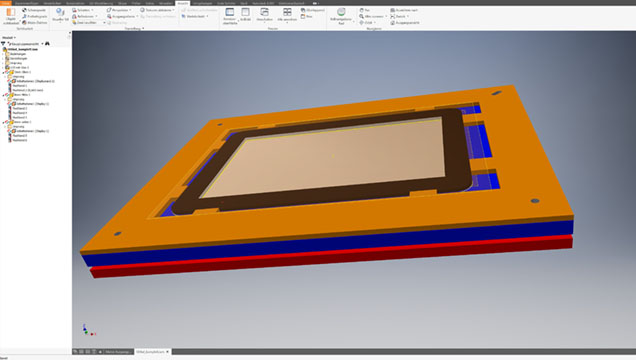Open the Vollnavigationsrad tool
Image resolution: width=636 pixels, height=360 pixels.
click(341, 12)
